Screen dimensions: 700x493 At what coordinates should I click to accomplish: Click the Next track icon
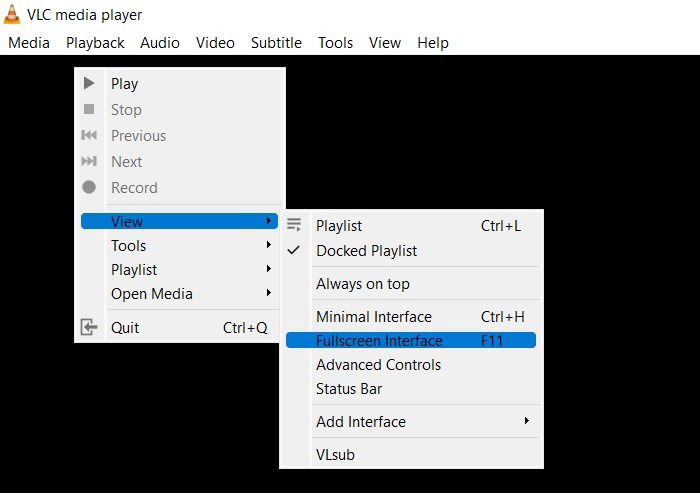(x=89, y=161)
